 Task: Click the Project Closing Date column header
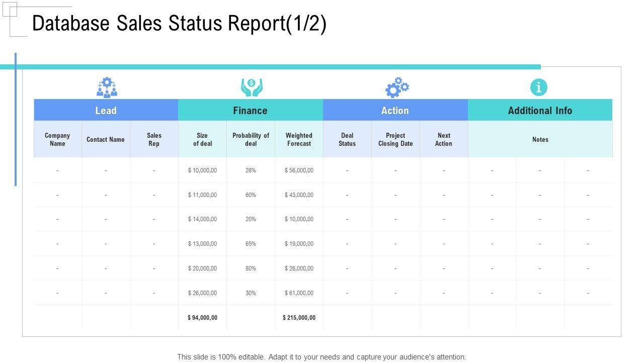point(395,139)
